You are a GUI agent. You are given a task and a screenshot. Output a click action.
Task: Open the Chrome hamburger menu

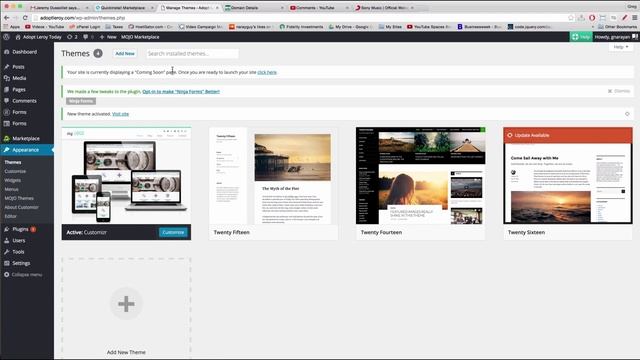click(635, 18)
